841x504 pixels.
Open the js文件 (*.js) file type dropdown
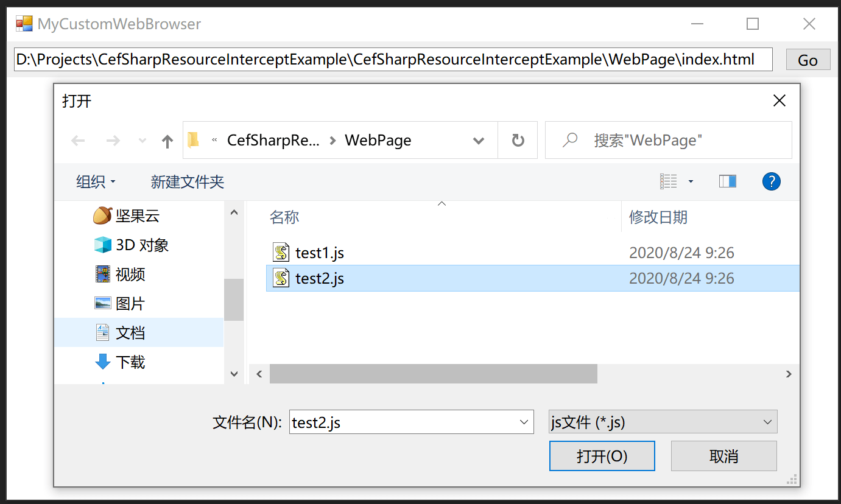663,422
